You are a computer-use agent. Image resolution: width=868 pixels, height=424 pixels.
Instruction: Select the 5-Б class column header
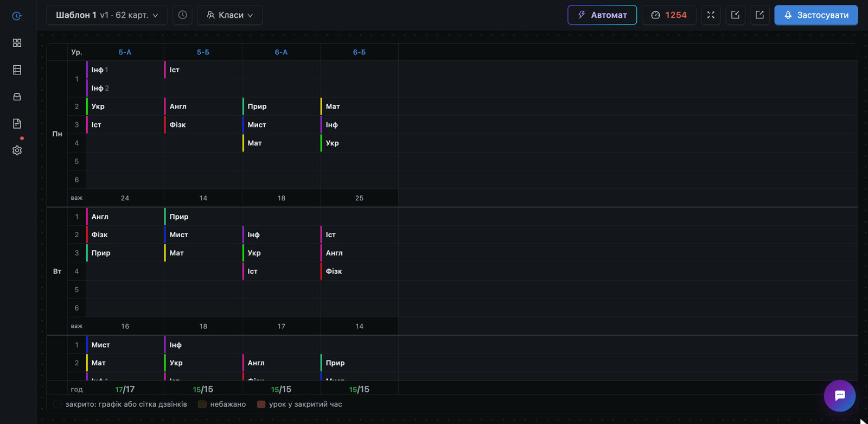[203, 52]
